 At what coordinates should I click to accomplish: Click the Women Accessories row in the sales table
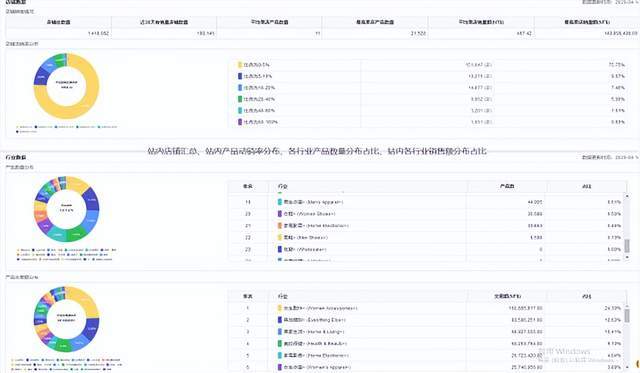tap(427, 308)
